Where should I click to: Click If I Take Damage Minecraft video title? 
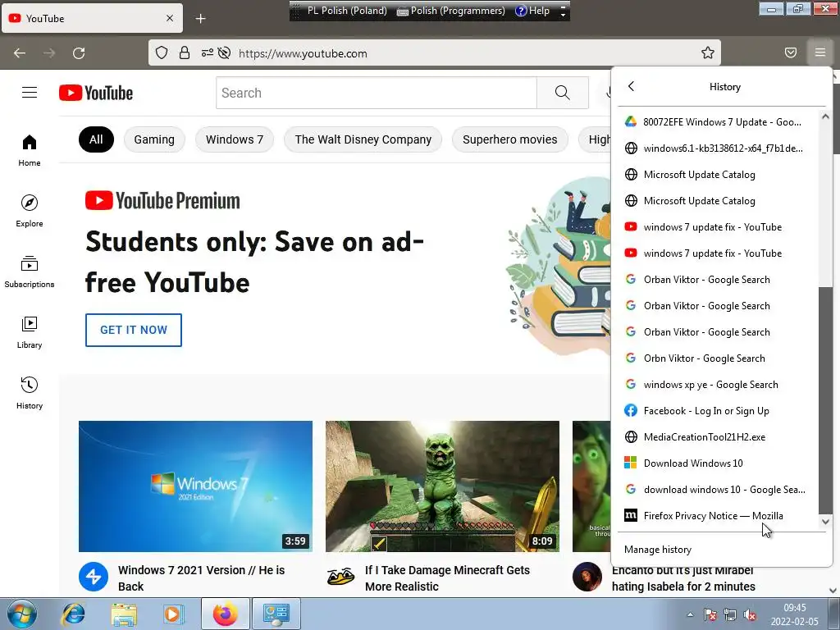[447, 578]
